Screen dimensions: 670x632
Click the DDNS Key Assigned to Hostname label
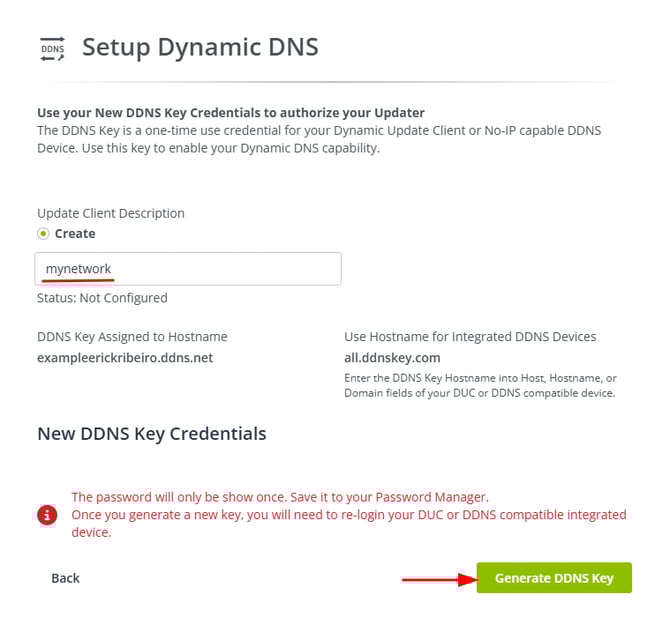(132, 337)
